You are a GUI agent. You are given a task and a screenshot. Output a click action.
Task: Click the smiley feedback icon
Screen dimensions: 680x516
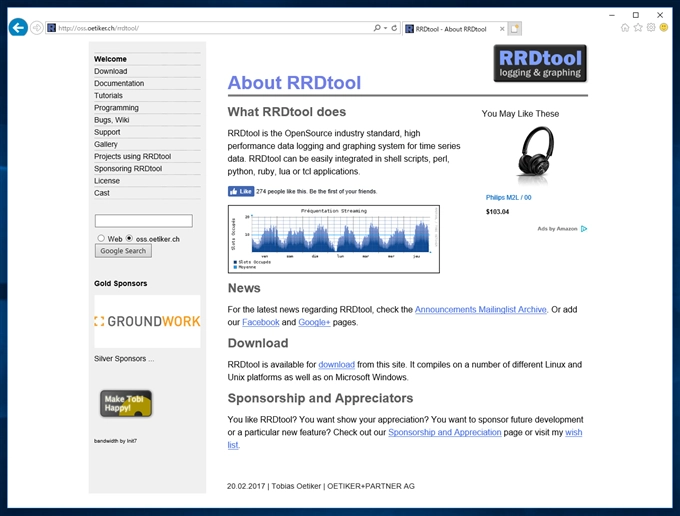pos(664,28)
